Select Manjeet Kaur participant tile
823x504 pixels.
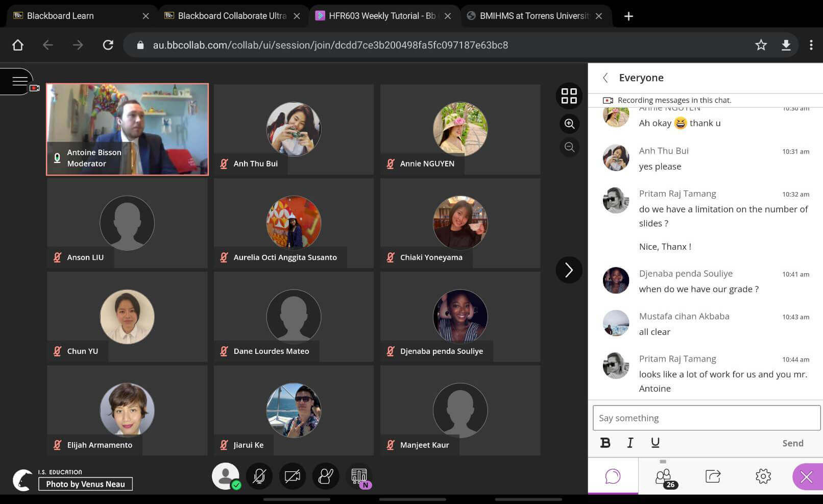coord(460,410)
